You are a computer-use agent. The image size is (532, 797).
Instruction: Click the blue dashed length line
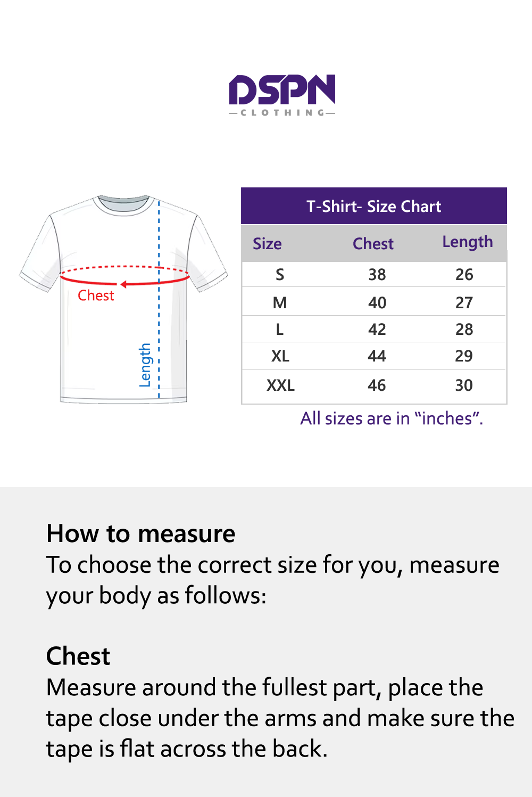coord(159,299)
